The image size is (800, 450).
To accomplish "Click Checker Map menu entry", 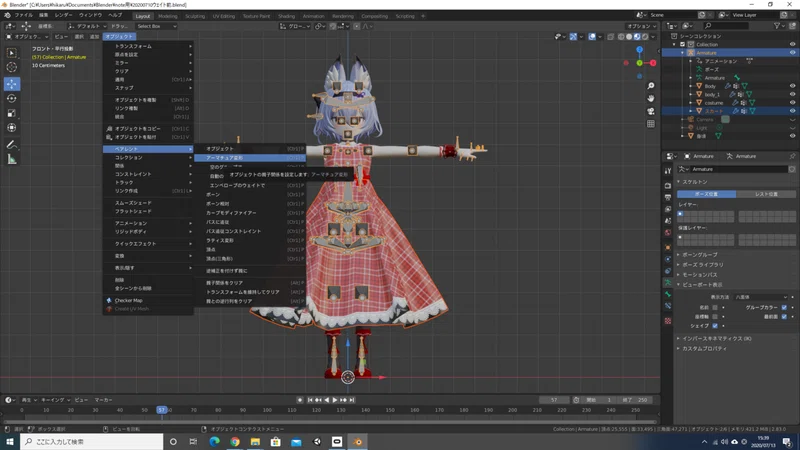I will click(148, 300).
